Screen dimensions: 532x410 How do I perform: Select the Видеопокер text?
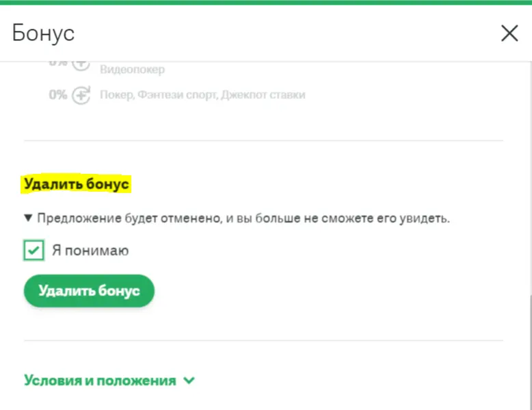click(132, 69)
